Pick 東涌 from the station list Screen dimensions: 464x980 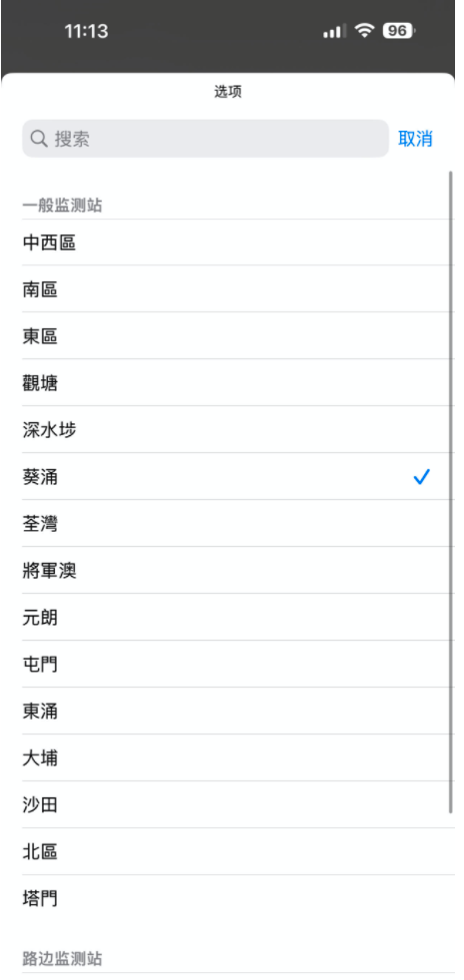(238, 712)
